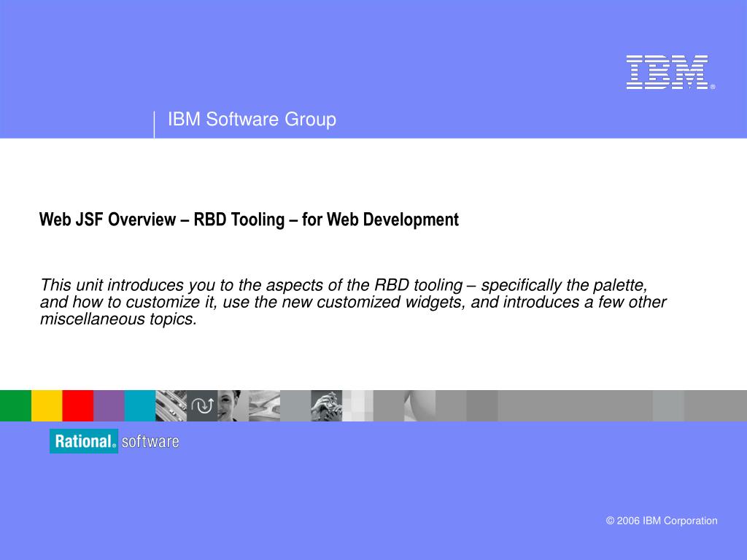The image size is (747, 560).
Task: Click the Rational software logo
Action: (115, 441)
